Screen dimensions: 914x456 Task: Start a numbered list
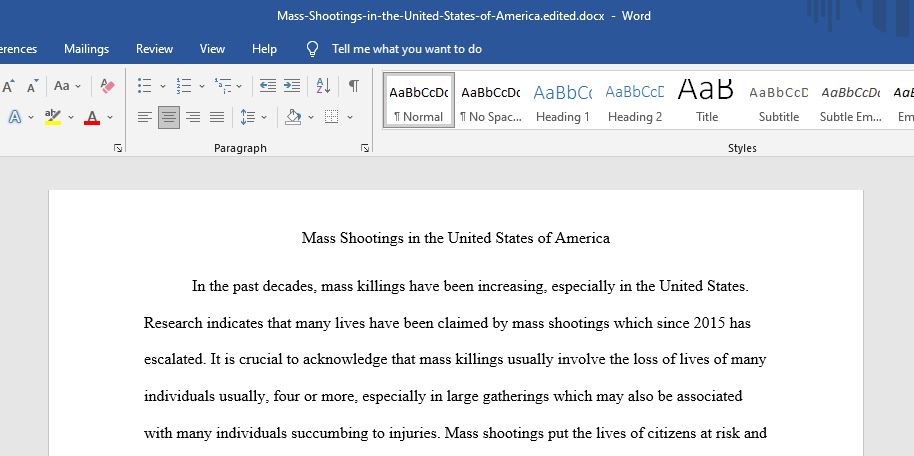click(184, 86)
